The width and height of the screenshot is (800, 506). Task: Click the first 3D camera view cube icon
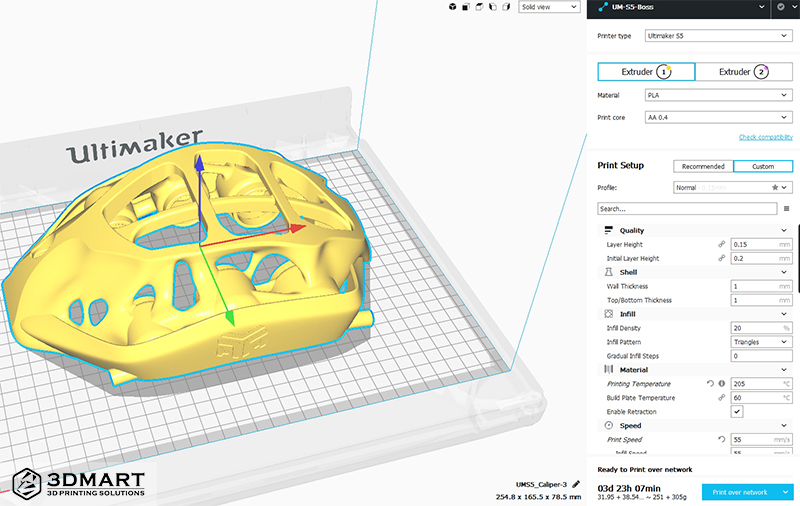click(481, 7)
